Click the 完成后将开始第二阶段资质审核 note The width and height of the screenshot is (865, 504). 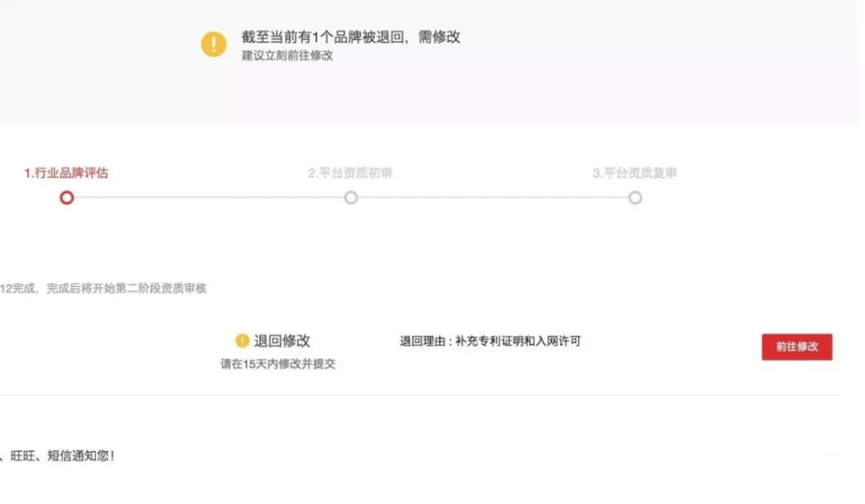coord(126,289)
